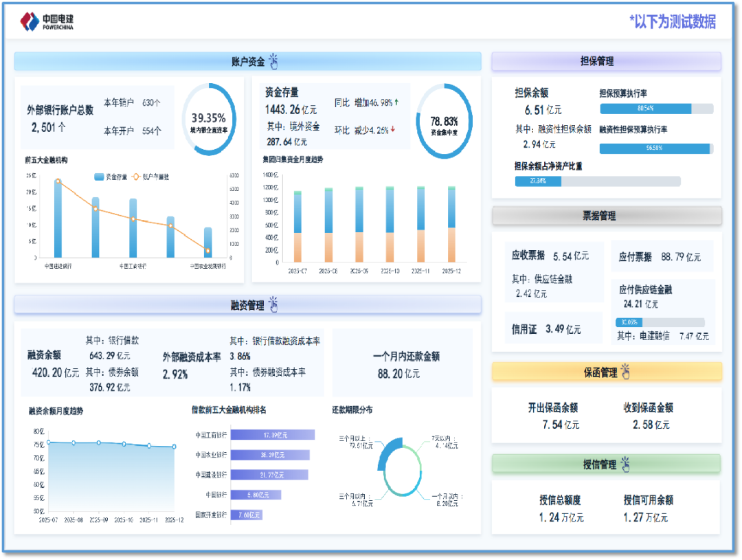Click the 信用证 3.49 亿元 card
Viewport: 742px width, 560px height.
(553, 328)
